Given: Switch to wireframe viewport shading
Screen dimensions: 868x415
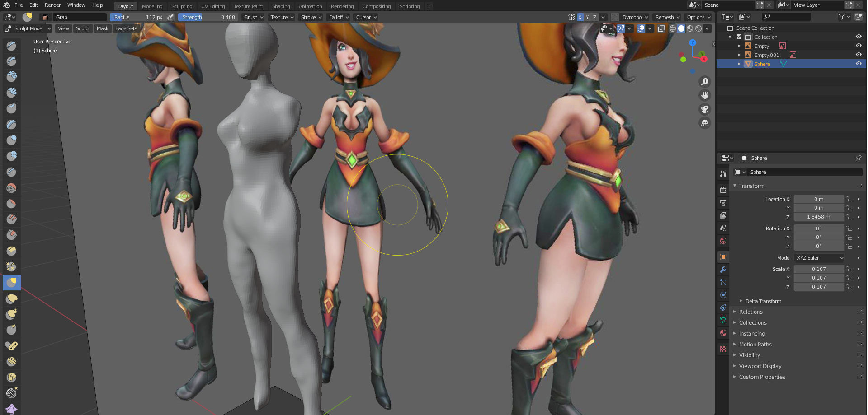Looking at the screenshot, I should point(673,28).
